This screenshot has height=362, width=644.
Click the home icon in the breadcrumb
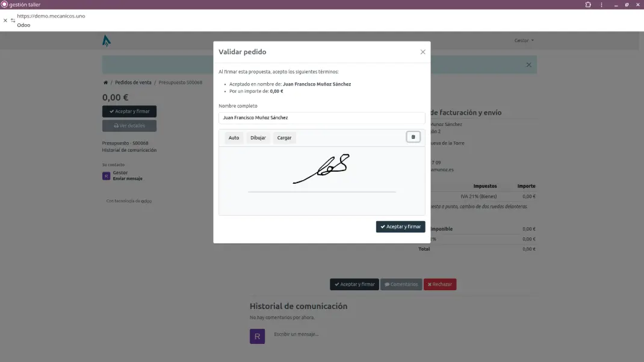coord(105,83)
